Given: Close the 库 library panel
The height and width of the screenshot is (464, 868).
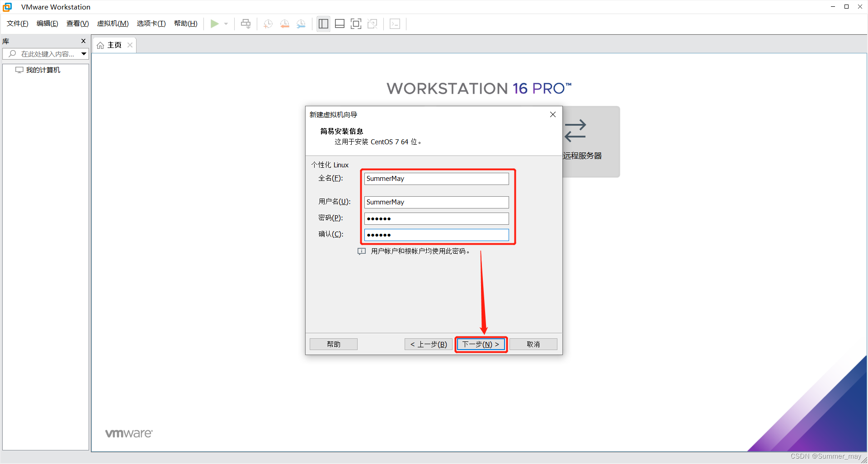Looking at the screenshot, I should point(83,41).
